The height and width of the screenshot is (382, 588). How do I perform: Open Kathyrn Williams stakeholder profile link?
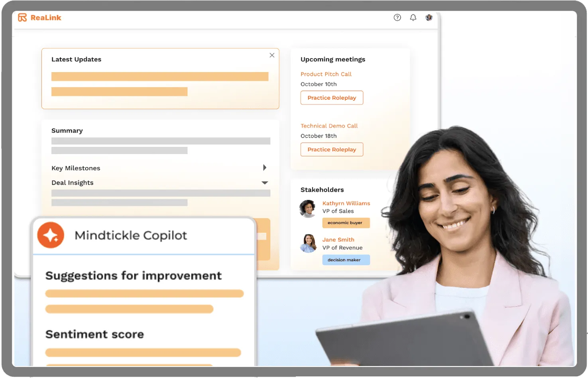pos(346,203)
